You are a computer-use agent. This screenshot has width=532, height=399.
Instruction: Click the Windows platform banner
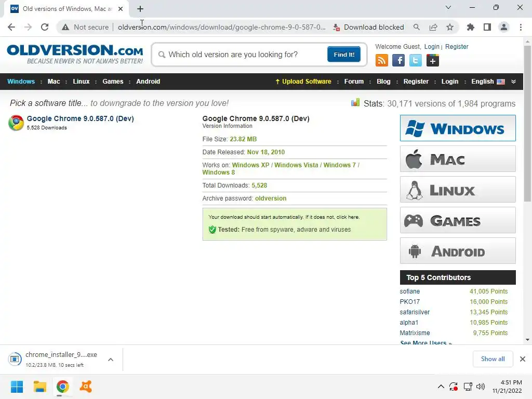click(458, 128)
